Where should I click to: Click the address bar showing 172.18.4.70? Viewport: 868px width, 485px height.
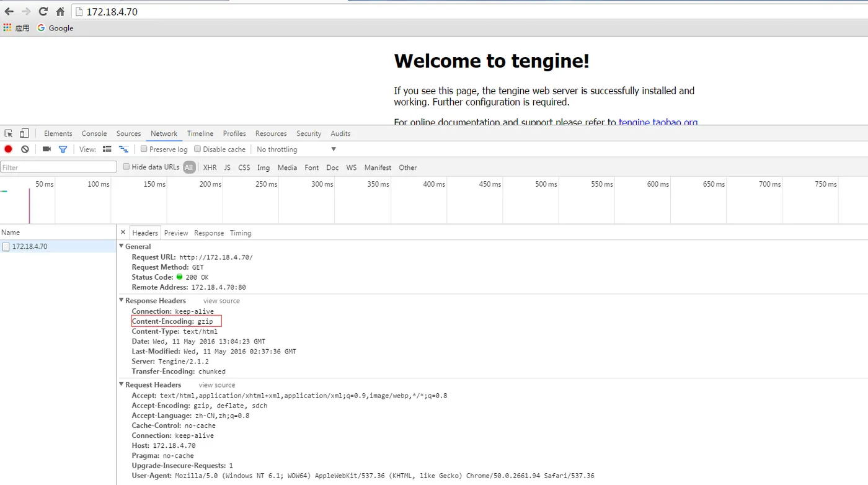(x=469, y=12)
